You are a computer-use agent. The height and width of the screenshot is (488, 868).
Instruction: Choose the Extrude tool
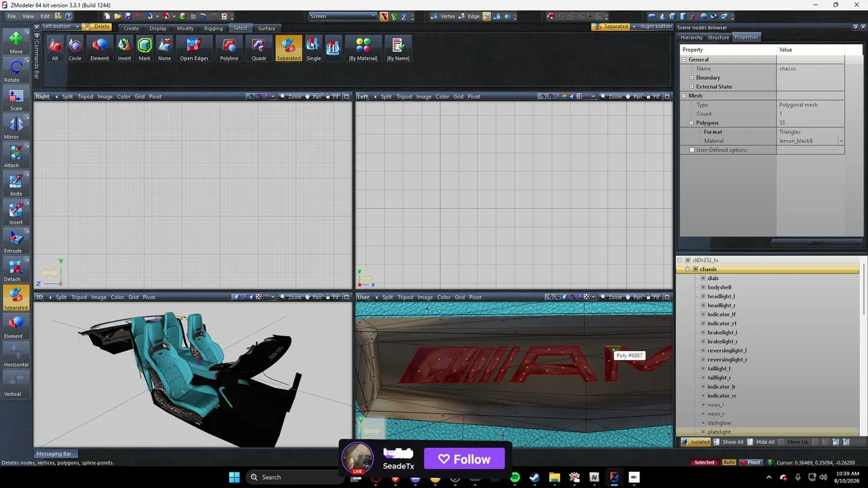(16, 241)
